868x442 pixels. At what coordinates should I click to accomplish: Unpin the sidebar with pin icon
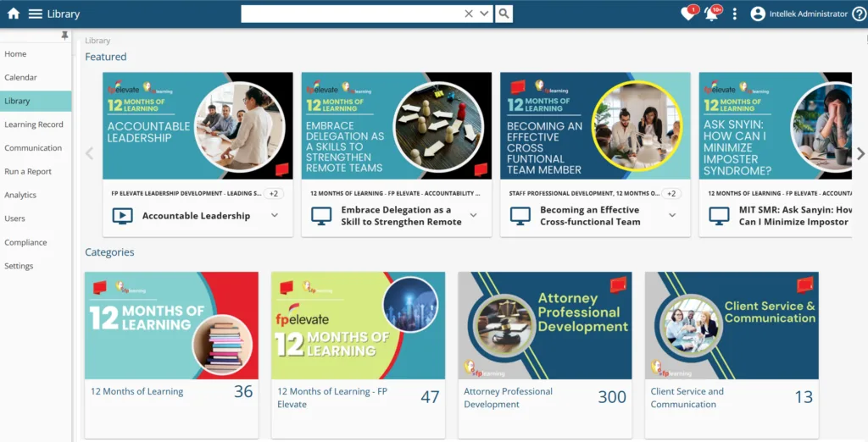coord(64,36)
